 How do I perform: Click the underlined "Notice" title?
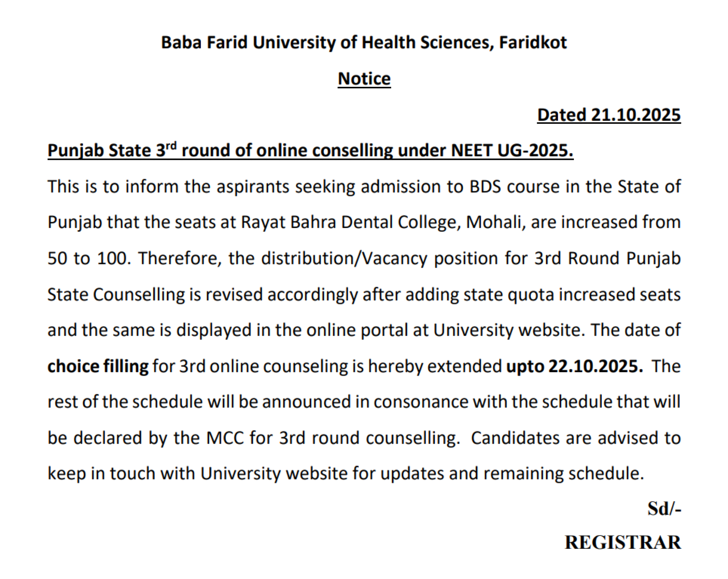(364, 79)
